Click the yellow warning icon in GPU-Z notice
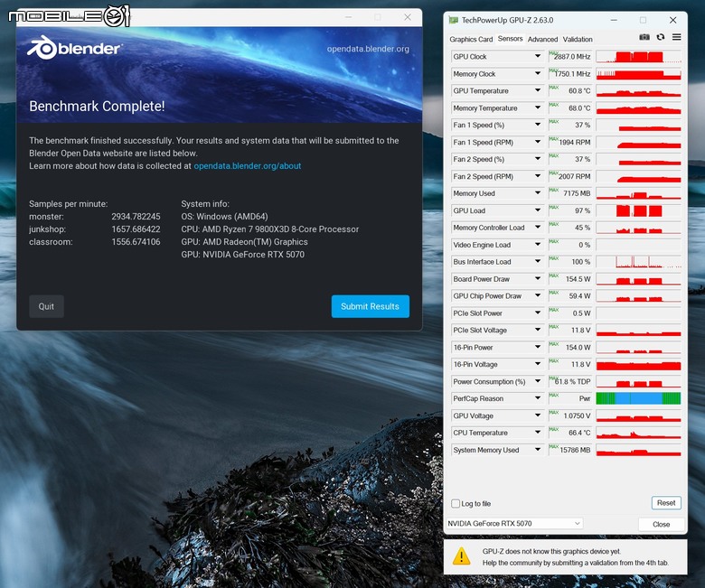 pos(461,556)
